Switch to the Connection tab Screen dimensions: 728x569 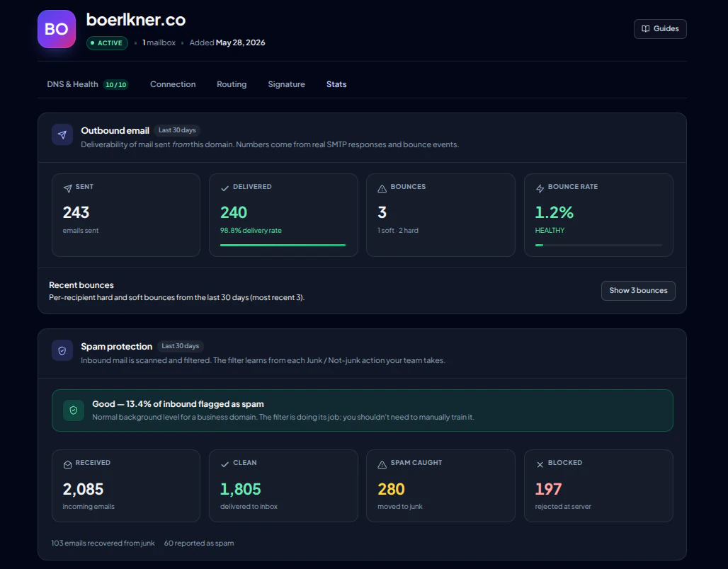[173, 84]
